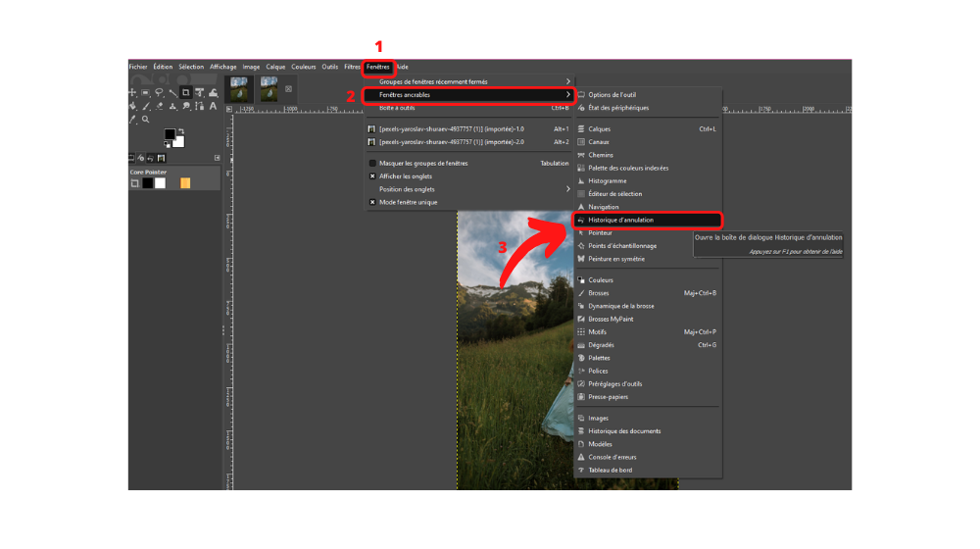Select the Zoom magnifier tool
The height and width of the screenshot is (549, 980).
click(x=146, y=119)
